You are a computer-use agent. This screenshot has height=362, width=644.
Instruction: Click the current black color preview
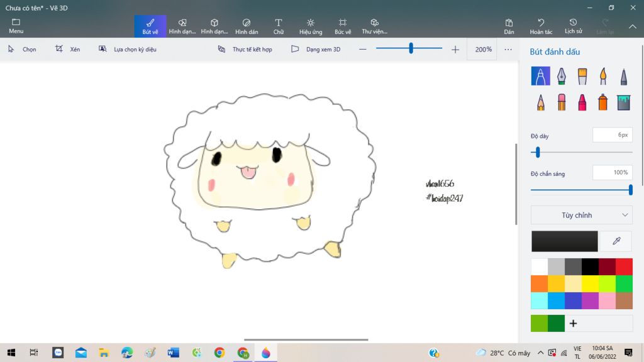click(565, 241)
